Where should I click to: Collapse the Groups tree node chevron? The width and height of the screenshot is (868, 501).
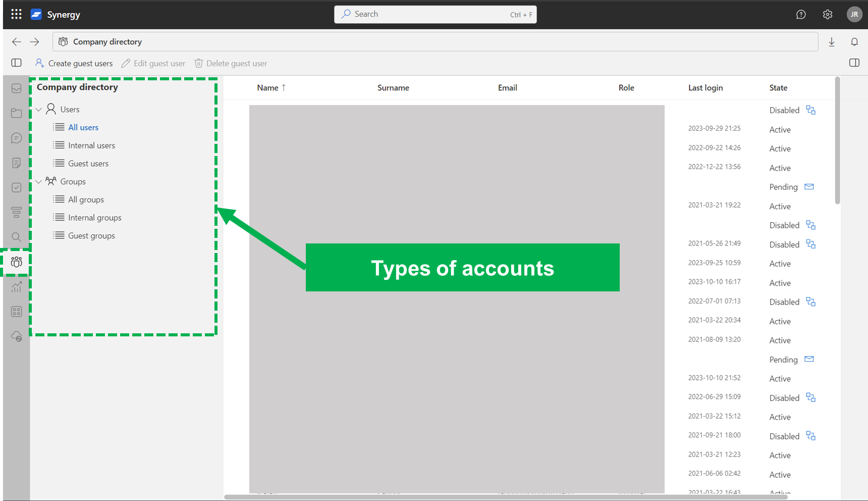click(39, 181)
